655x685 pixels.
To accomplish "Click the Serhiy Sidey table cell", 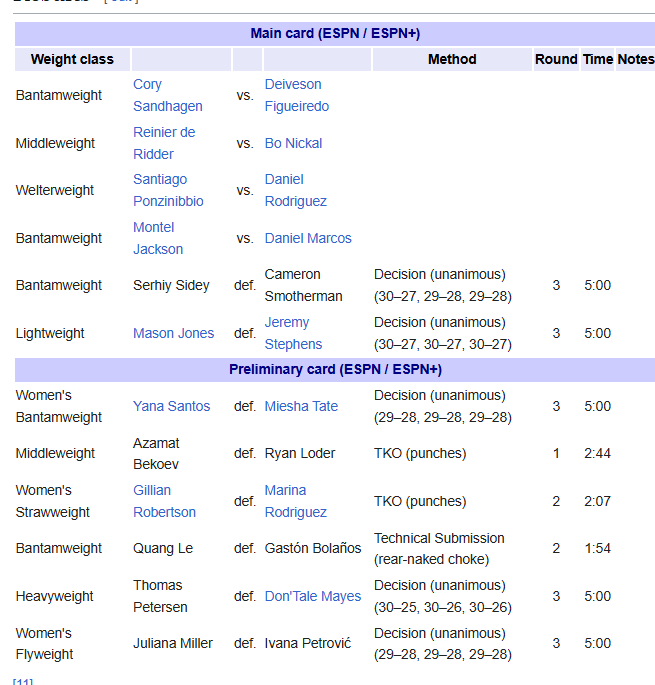I will coord(171,285).
